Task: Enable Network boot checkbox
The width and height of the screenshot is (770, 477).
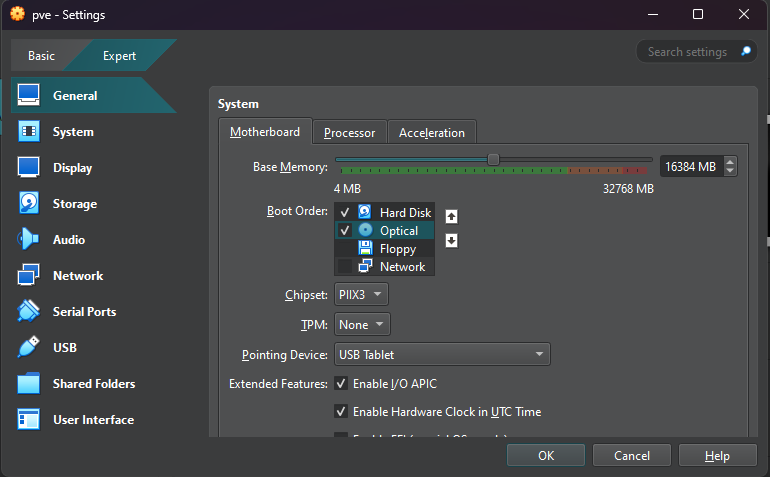Action: [344, 267]
